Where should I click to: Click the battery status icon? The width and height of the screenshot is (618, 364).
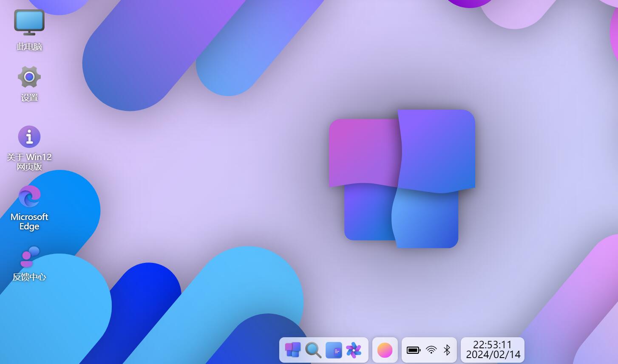tap(413, 350)
